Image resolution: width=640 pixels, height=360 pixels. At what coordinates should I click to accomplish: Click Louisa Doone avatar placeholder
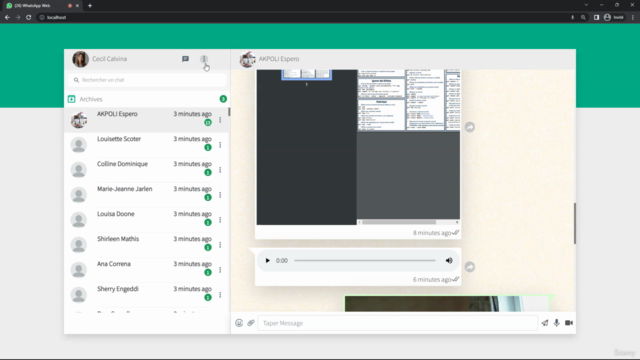pos(79,220)
